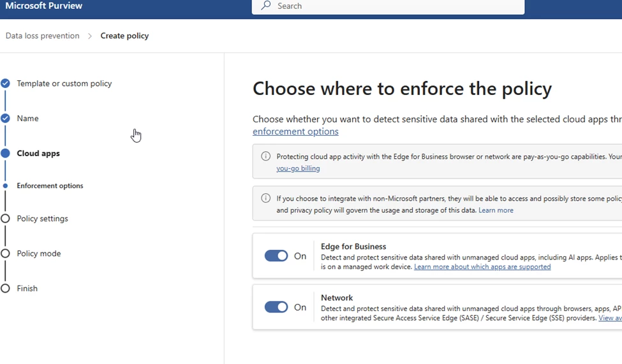Open the Microsoft Purview home title

(43, 6)
